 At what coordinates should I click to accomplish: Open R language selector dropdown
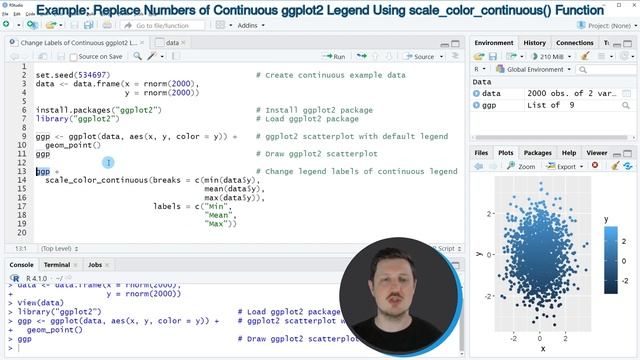pos(480,69)
